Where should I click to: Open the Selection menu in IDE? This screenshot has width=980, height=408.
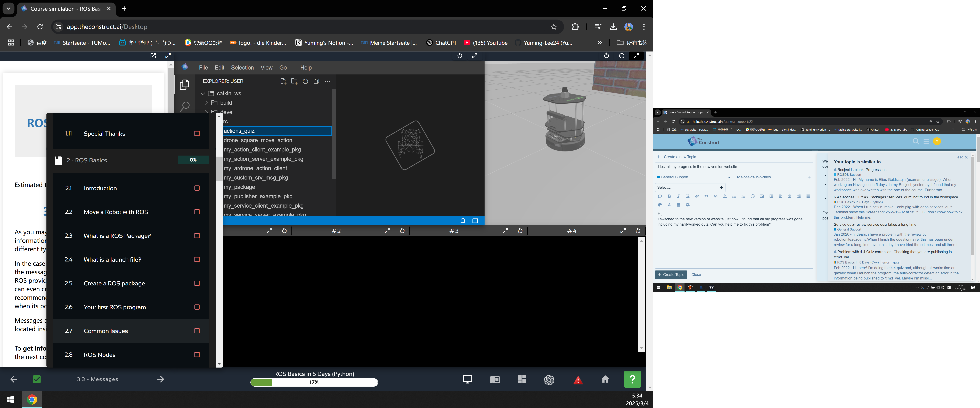[242, 68]
